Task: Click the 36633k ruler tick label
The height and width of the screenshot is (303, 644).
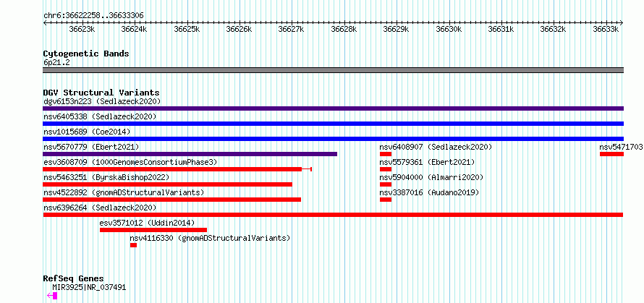Action: click(606, 30)
